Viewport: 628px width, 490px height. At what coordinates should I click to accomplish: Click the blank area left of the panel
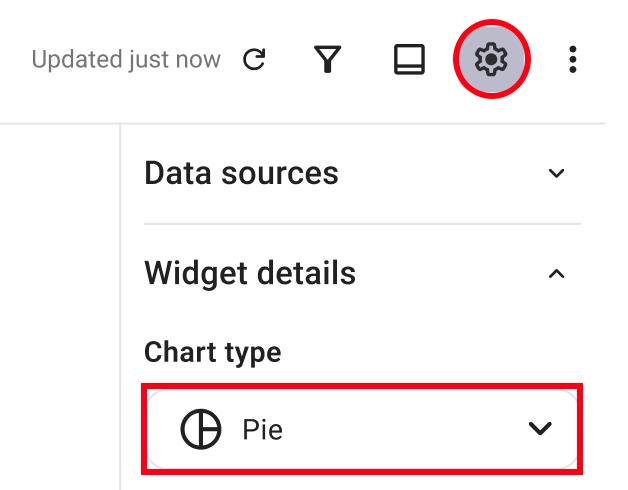pos(59,307)
